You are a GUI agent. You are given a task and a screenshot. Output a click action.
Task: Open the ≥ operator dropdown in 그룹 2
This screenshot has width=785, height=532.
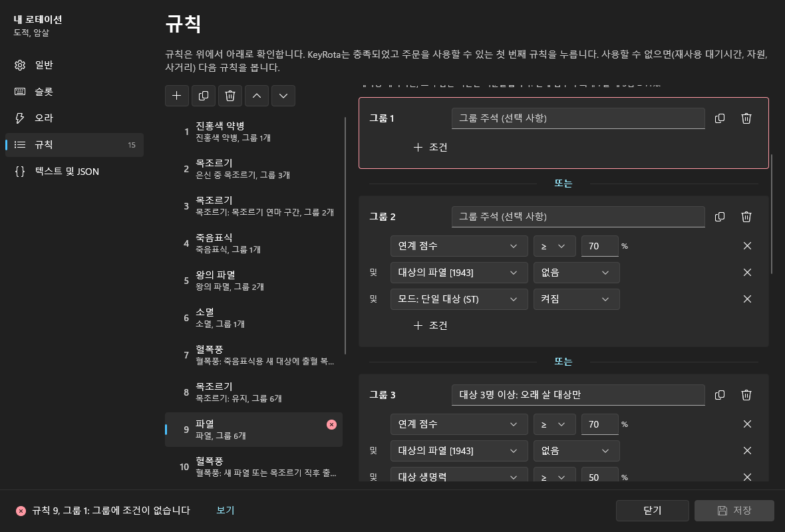(554, 246)
